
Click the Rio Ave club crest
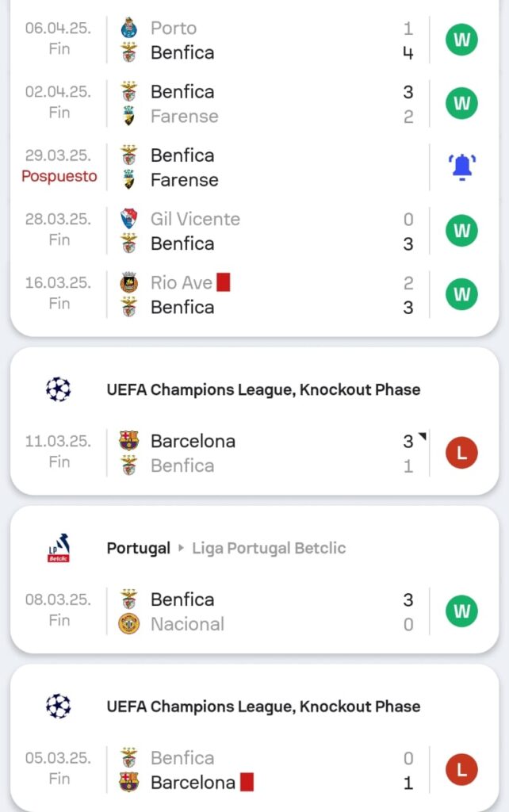pos(129,282)
